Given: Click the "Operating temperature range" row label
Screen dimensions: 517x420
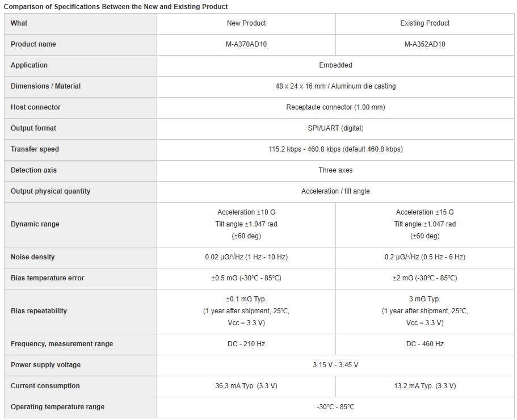Looking at the screenshot, I should point(57,407).
